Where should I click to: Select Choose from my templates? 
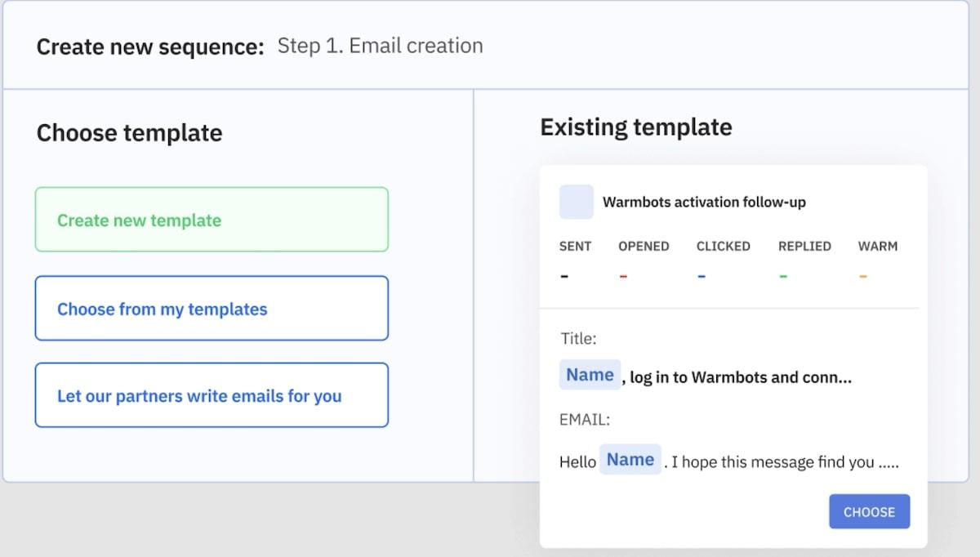click(x=212, y=309)
